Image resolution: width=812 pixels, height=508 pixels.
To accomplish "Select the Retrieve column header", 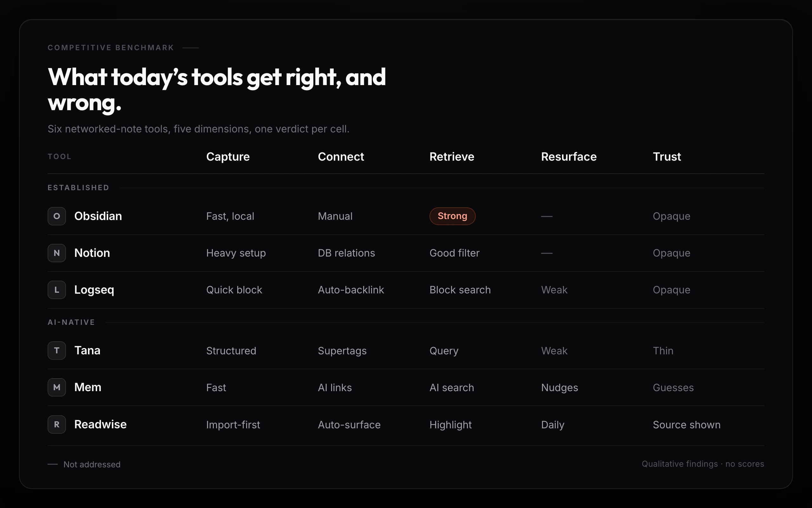I will (x=452, y=157).
